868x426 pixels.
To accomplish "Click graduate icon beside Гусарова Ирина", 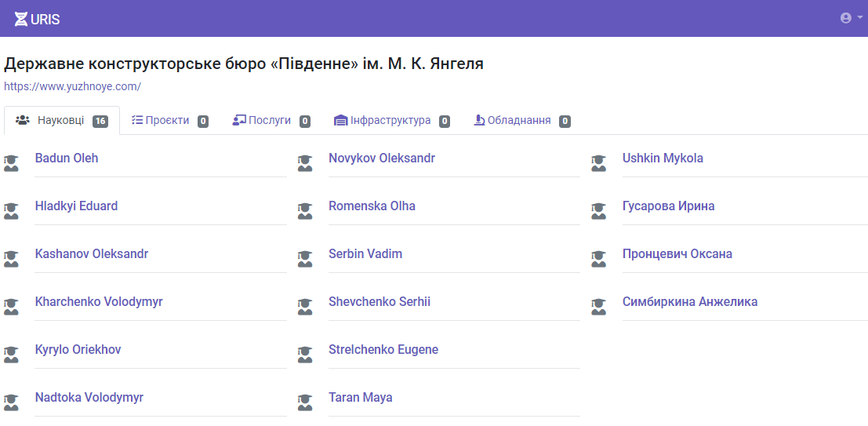I will click(x=599, y=210).
